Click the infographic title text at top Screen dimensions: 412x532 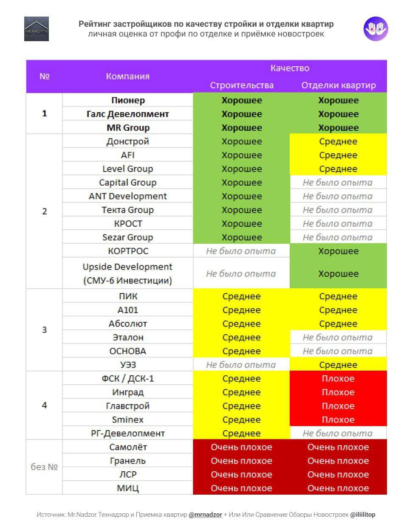[x=206, y=24]
